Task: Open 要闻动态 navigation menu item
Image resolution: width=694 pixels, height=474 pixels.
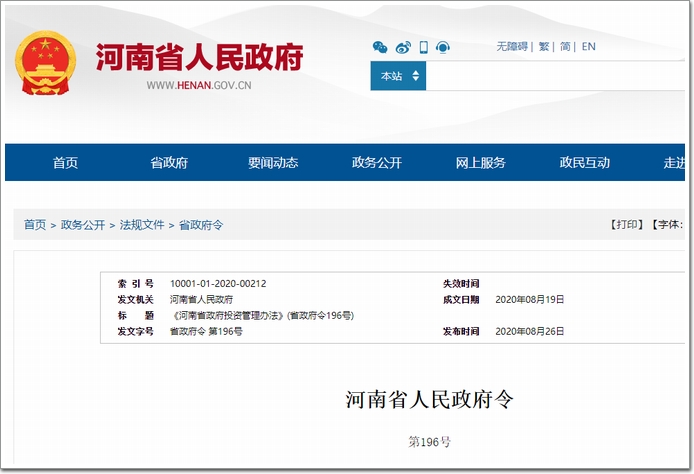Action: (x=273, y=163)
